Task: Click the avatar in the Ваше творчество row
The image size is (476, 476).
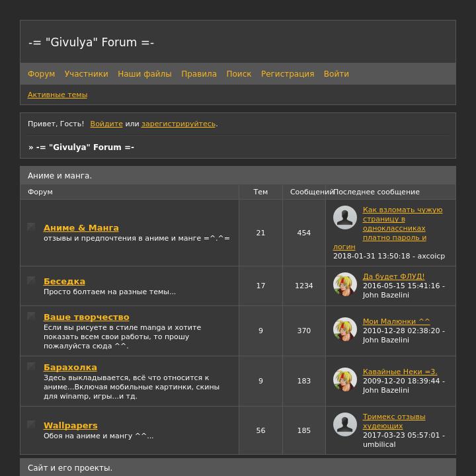Action: (344, 329)
